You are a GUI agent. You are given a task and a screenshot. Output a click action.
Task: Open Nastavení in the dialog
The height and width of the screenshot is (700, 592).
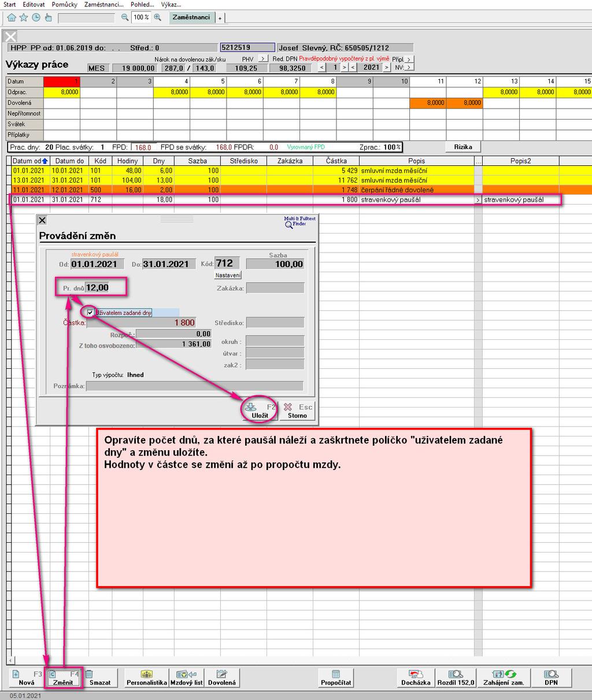228,275
